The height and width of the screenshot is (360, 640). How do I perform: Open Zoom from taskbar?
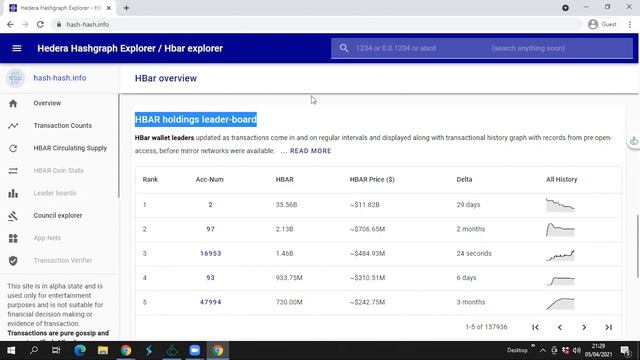click(x=195, y=350)
